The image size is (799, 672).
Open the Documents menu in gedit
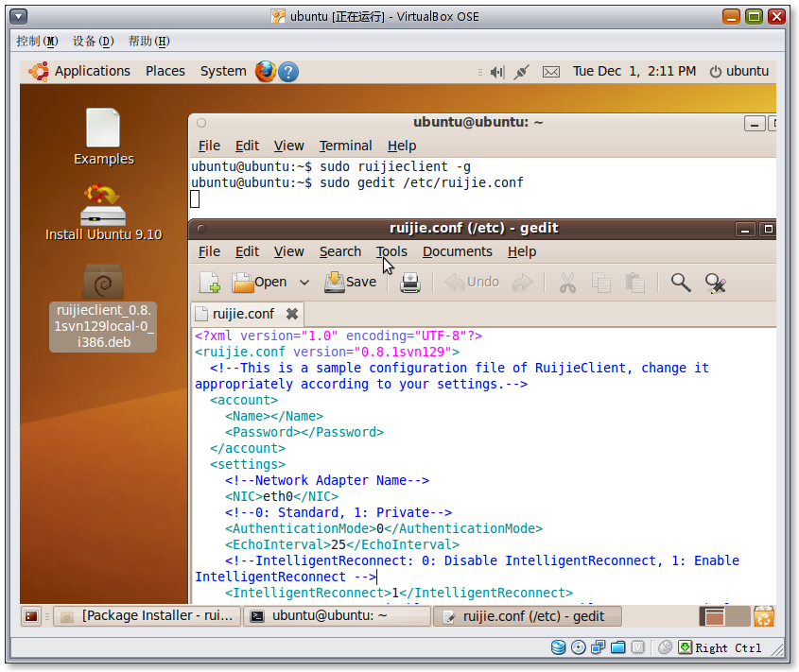pos(458,251)
